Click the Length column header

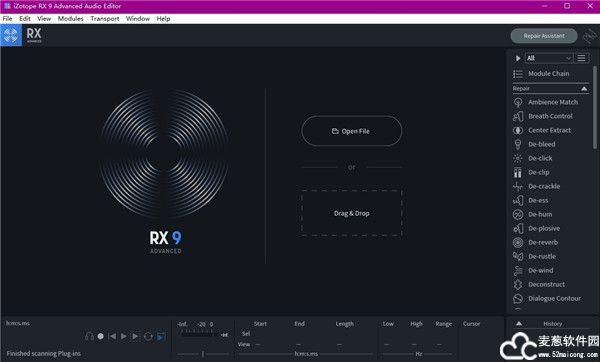[x=344, y=324]
